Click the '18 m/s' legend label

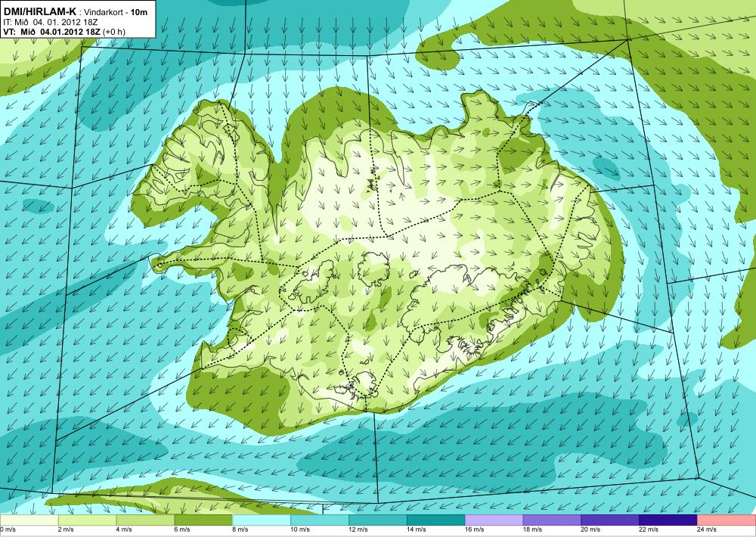532,529
